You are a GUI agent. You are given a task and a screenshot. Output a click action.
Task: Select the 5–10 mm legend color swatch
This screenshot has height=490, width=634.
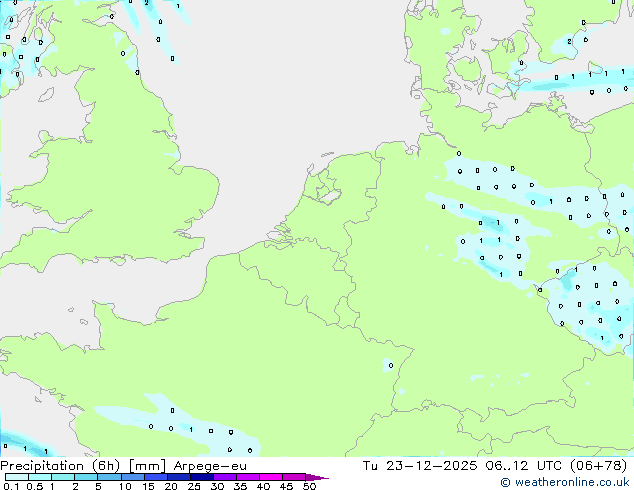click(x=109, y=477)
